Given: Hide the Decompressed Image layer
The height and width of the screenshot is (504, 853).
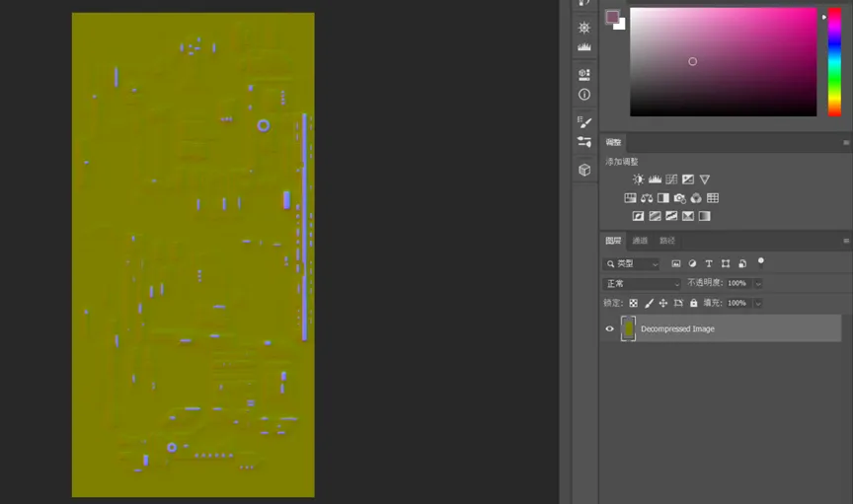Looking at the screenshot, I should (609, 329).
